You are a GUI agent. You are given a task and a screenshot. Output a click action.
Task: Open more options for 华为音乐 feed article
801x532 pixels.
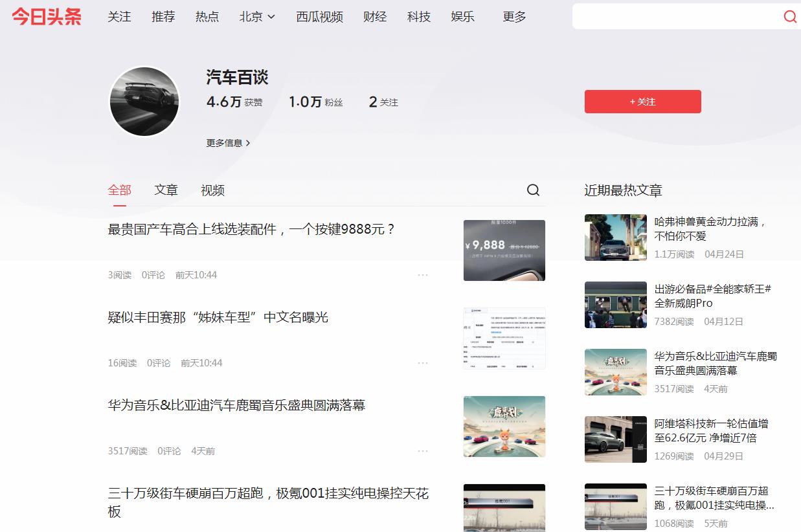pyautogui.click(x=423, y=451)
